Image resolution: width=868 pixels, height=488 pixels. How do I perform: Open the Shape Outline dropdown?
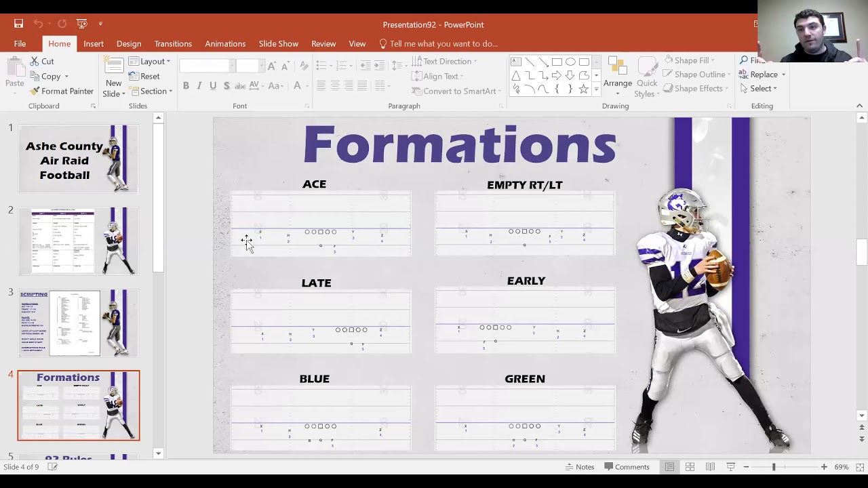coord(696,75)
